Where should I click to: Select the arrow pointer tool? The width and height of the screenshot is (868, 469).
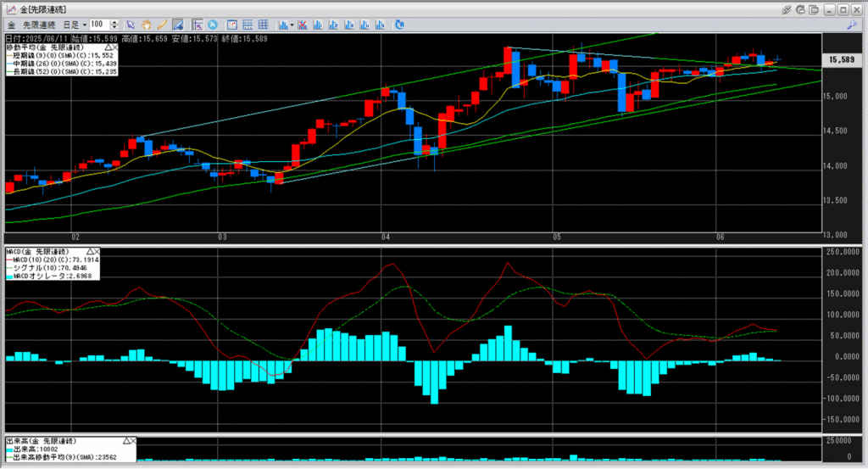coord(131,25)
